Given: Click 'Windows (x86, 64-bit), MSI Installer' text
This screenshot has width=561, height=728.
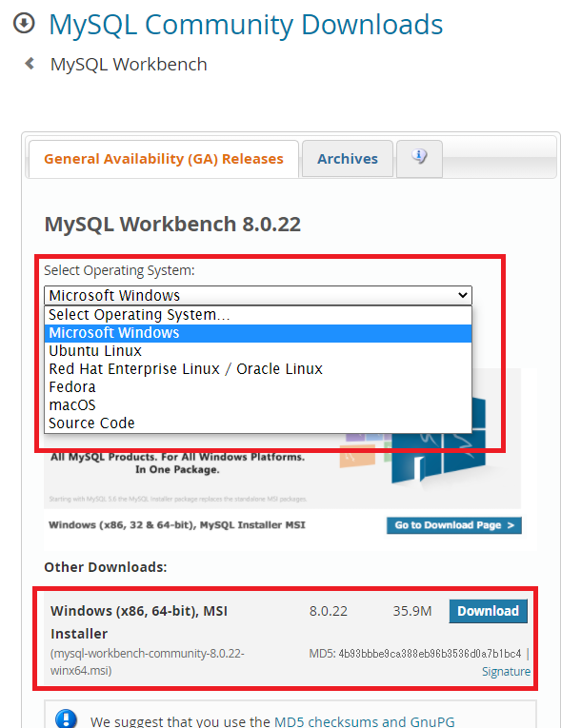Looking at the screenshot, I should (x=139, y=622).
